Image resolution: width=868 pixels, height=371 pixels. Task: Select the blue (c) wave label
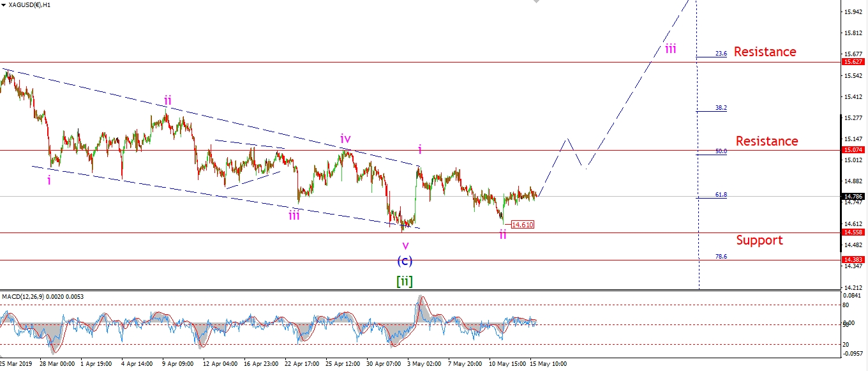(405, 261)
